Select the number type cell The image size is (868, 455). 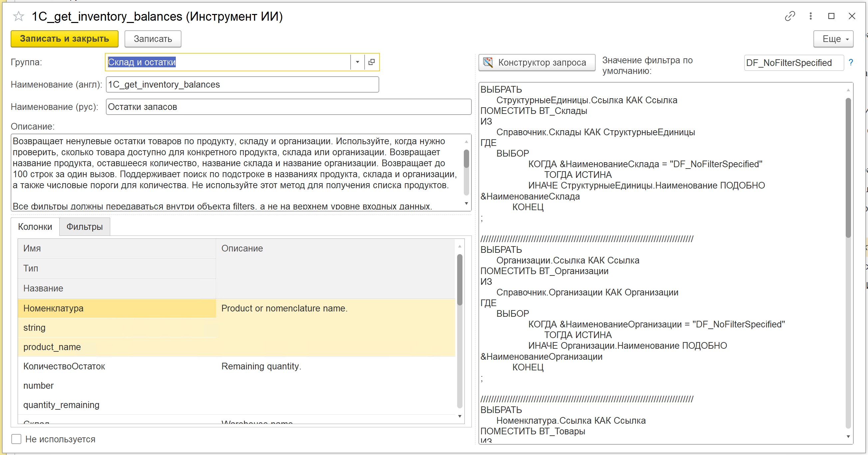click(x=117, y=385)
